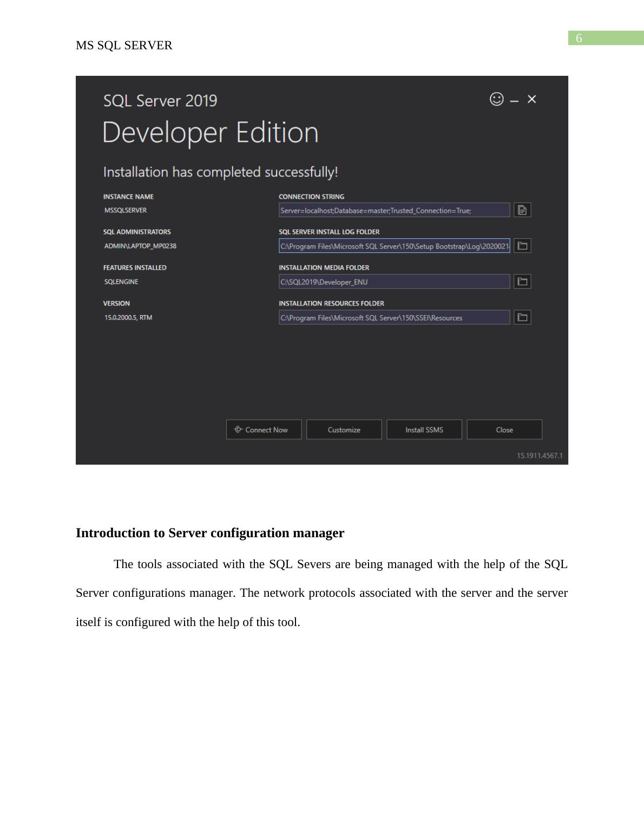Screen dimensions: 644x834
Task: Select the MSSQLSERVER instance name text
Action: [126, 210]
